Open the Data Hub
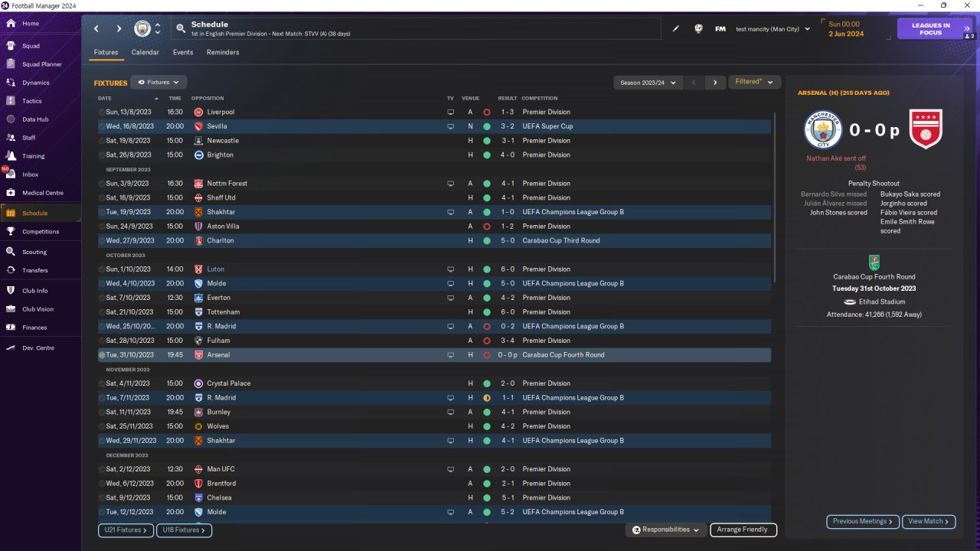Screen dimensions: 980x551 41,119
